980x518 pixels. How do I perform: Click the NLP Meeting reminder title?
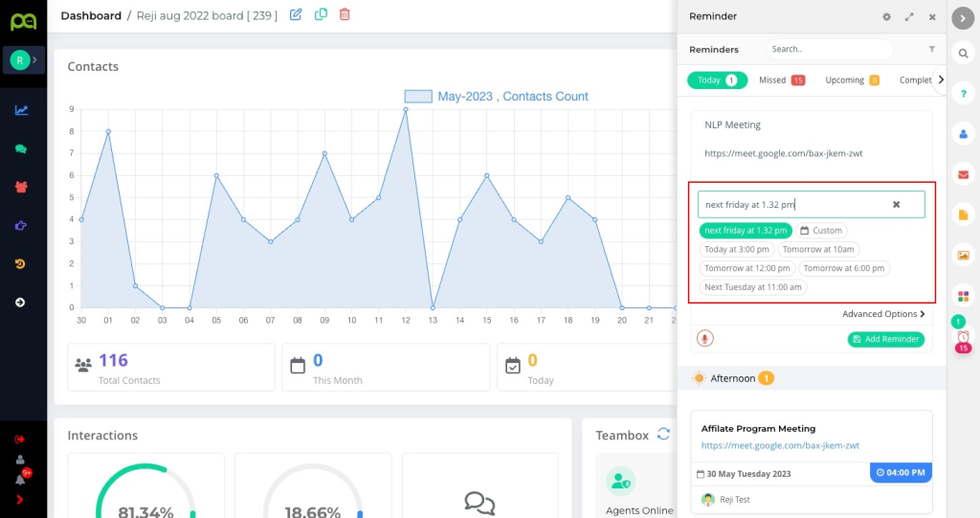pos(732,125)
